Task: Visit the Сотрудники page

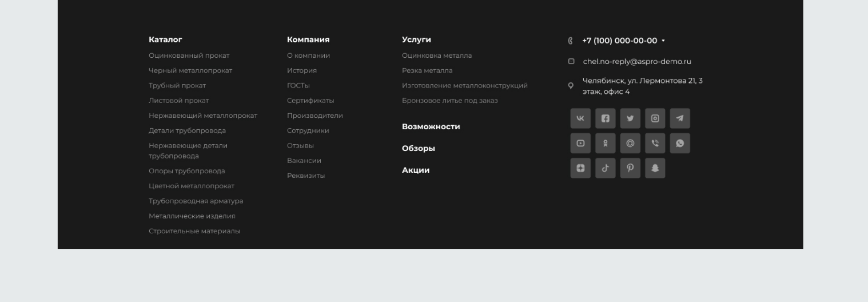Action: point(308,130)
